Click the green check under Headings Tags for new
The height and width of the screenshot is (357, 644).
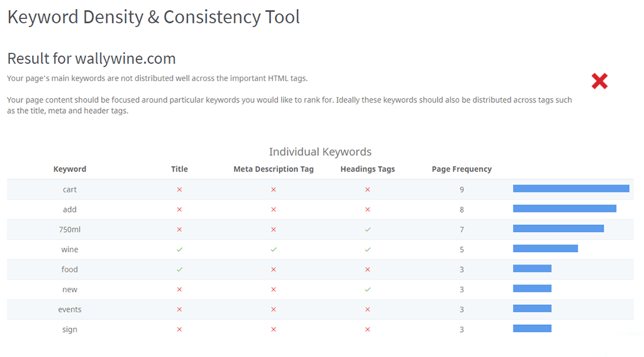[x=367, y=290]
